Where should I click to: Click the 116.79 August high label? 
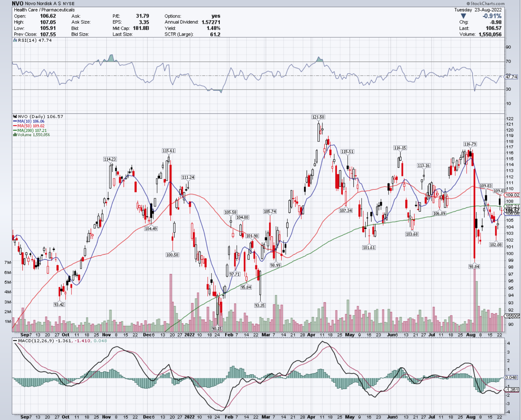tap(470, 144)
